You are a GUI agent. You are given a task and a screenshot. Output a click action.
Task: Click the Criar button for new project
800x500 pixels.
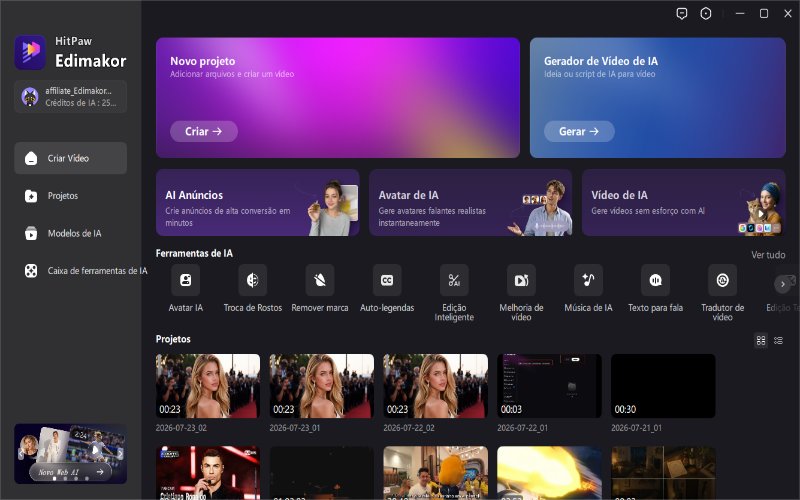pyautogui.click(x=204, y=131)
